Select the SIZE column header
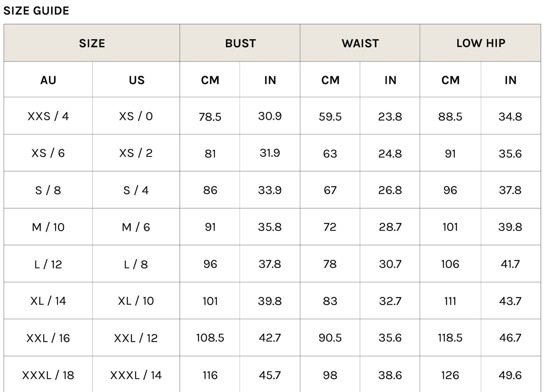The image size is (544, 392). (x=92, y=43)
